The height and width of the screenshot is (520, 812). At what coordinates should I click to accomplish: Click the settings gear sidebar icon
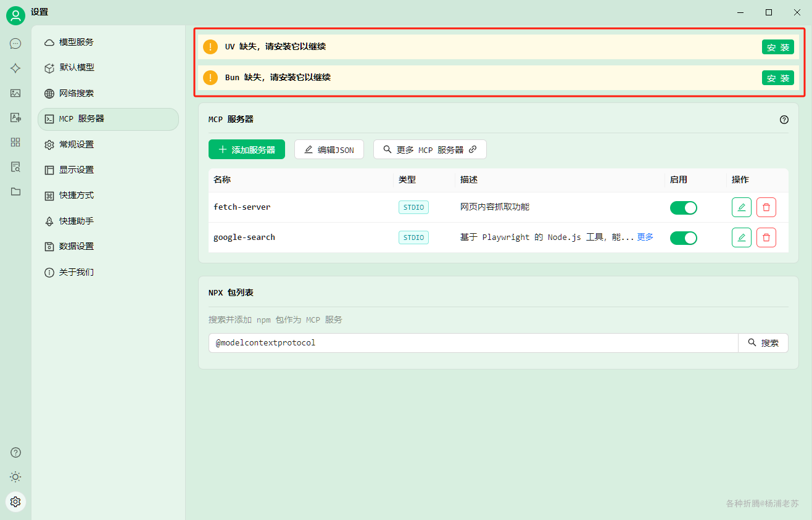[15, 501]
